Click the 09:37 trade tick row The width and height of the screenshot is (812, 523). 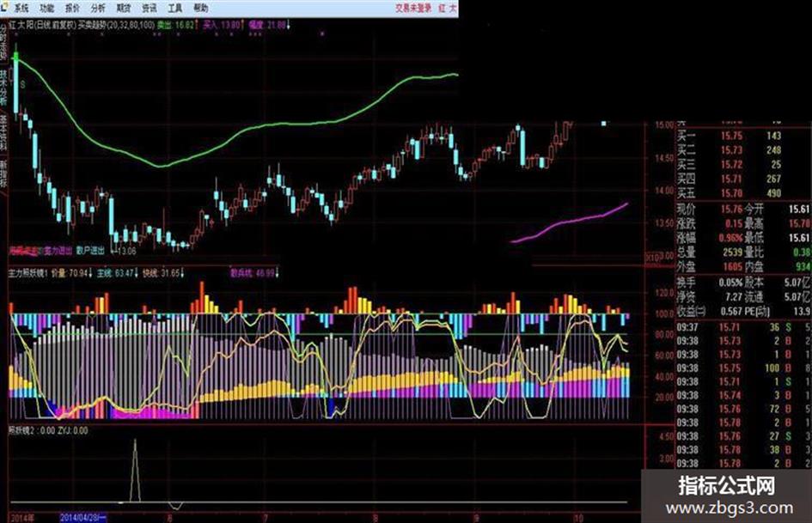click(743, 327)
